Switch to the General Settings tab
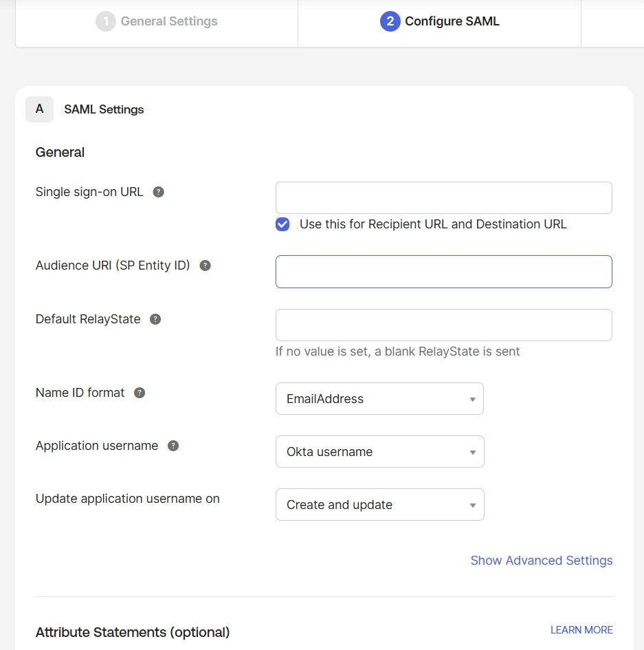This screenshot has width=644, height=650. 157,21
